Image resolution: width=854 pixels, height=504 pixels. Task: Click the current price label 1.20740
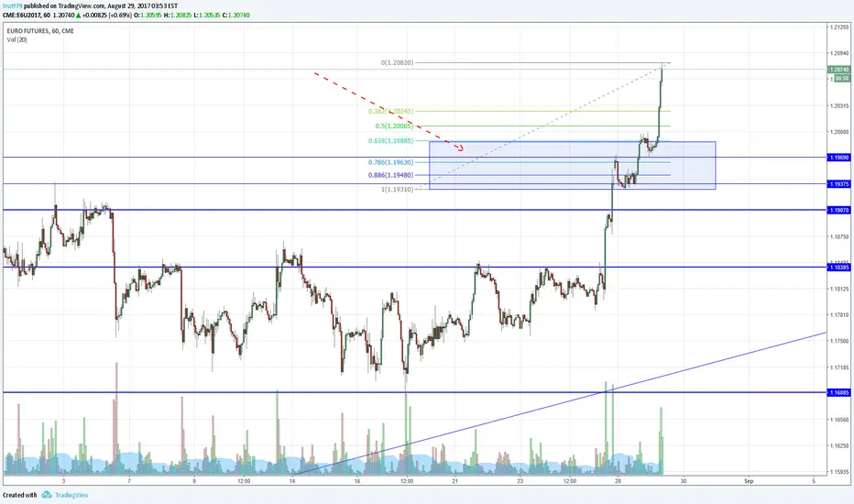[x=838, y=70]
